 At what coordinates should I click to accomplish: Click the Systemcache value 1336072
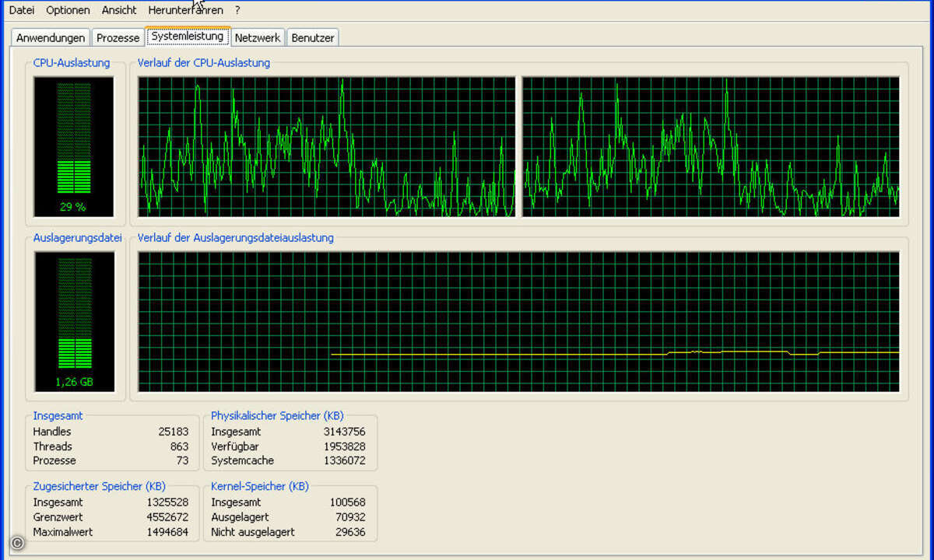coord(345,460)
